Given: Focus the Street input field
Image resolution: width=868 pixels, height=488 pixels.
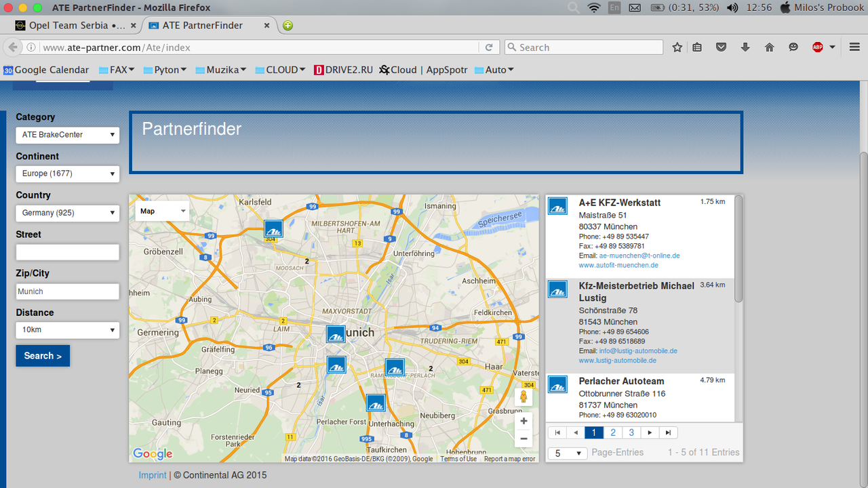Looking at the screenshot, I should [x=68, y=252].
